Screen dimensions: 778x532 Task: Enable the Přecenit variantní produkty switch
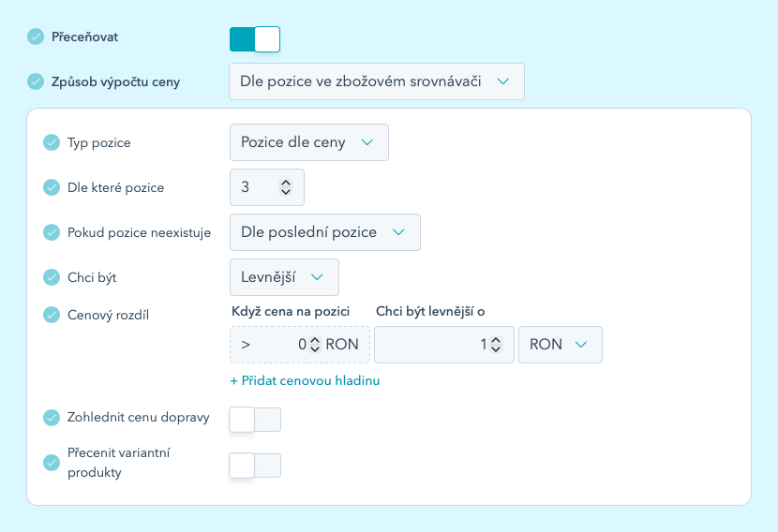click(x=255, y=465)
